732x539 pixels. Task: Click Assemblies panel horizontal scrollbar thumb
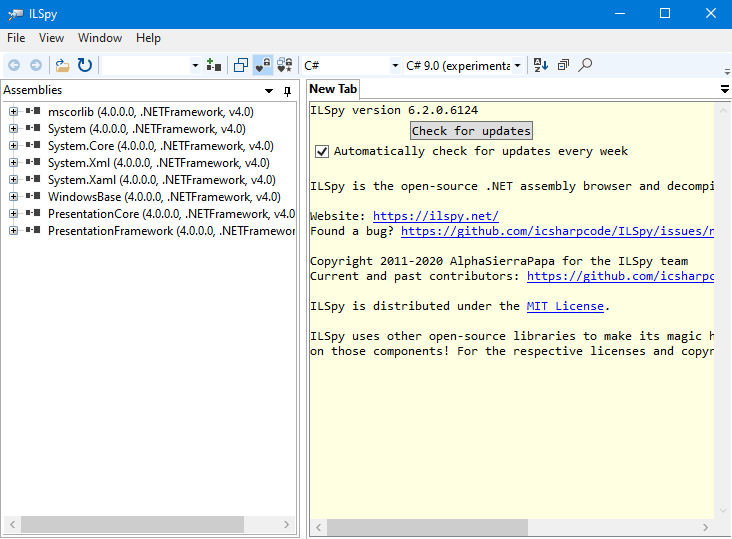tap(132, 524)
